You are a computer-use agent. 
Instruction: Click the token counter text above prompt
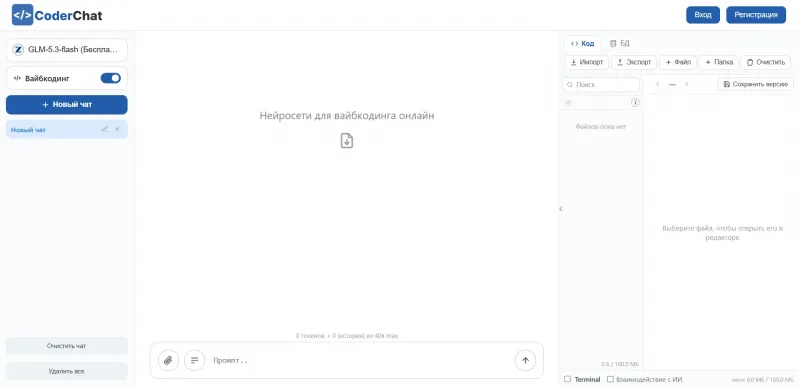pos(347,336)
